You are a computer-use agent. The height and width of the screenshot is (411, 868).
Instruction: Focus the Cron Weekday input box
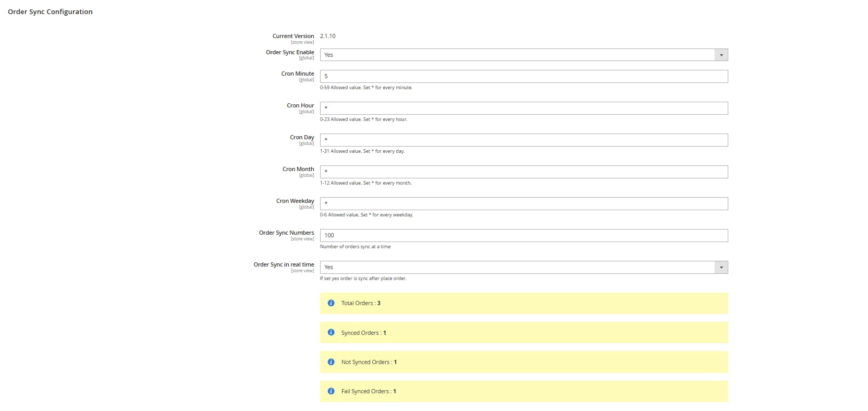click(523, 203)
